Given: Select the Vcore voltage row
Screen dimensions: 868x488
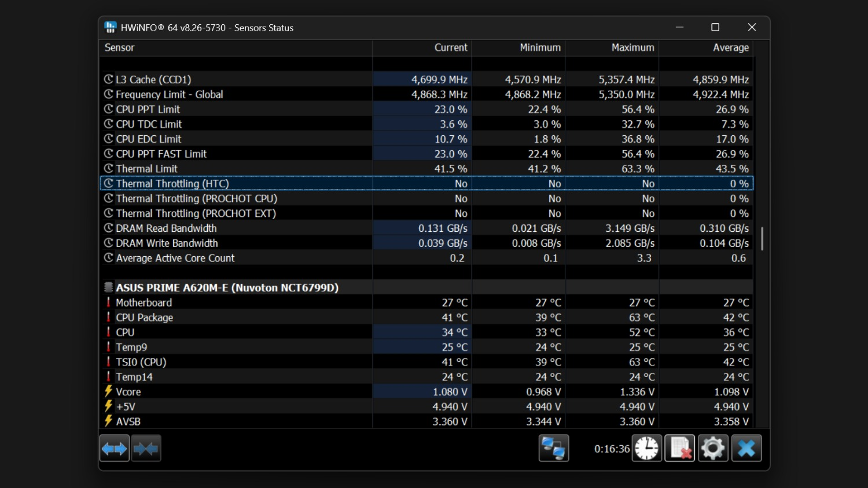Looking at the screenshot, I should [x=426, y=392].
